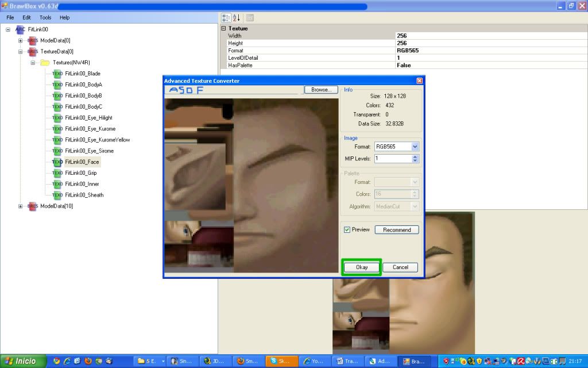
Task: Collapse the Texture property category
Action: click(x=223, y=28)
